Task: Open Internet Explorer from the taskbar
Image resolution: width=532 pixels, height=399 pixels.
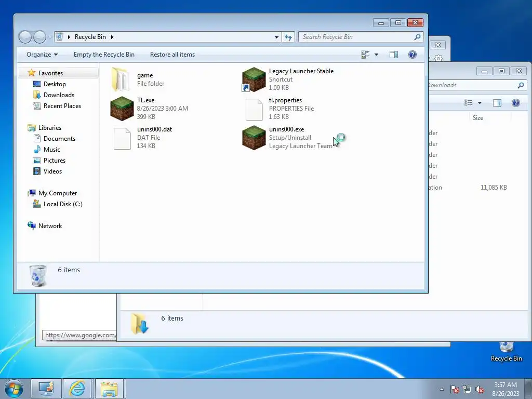Action: 77,389
